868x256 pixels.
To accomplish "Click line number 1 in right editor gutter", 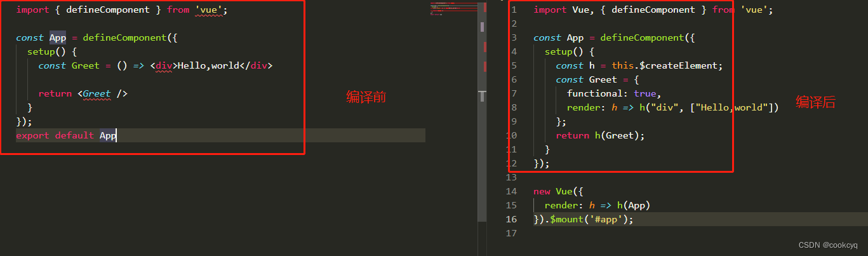I will [x=514, y=10].
